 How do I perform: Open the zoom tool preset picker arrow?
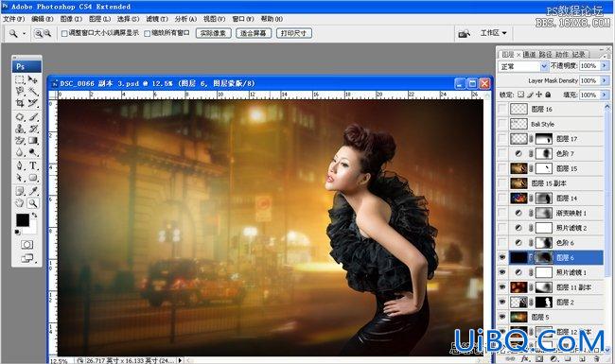24,34
